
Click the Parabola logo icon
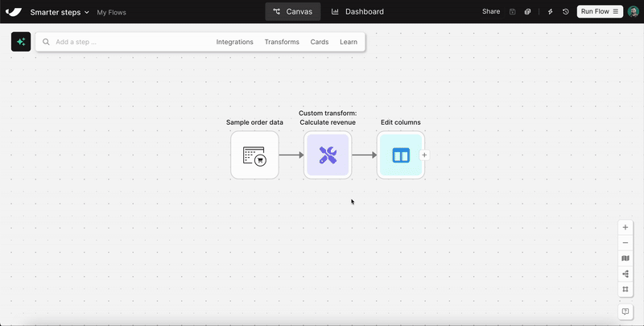[14, 12]
